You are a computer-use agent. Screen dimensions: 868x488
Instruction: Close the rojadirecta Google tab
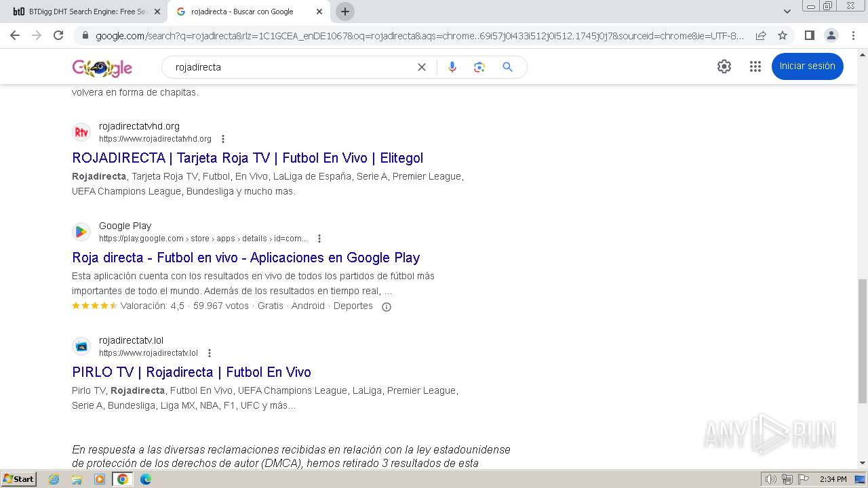click(x=319, y=12)
